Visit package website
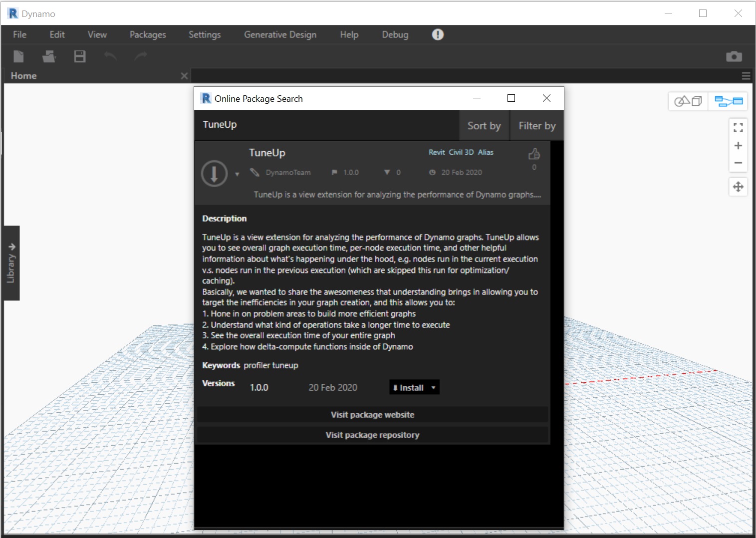This screenshot has width=756, height=538. [x=372, y=415]
